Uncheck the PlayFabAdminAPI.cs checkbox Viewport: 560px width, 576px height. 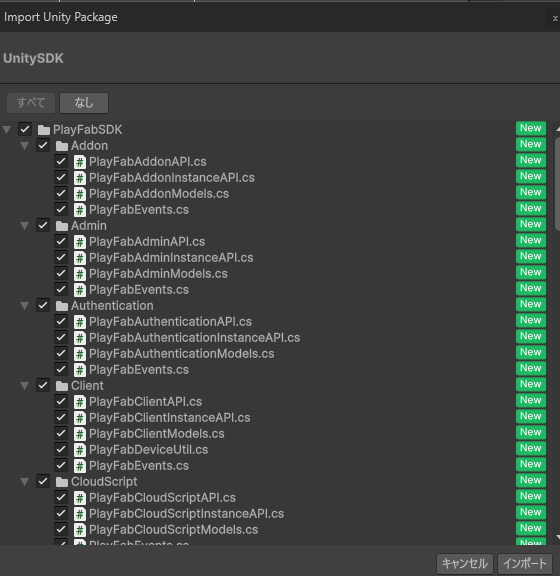(61, 241)
